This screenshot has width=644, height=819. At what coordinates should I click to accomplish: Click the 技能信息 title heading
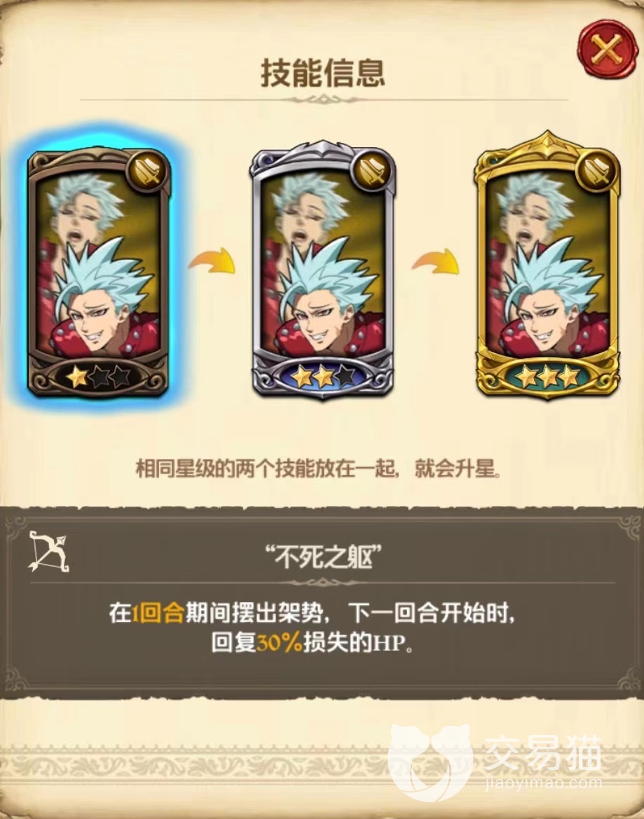pos(323,73)
